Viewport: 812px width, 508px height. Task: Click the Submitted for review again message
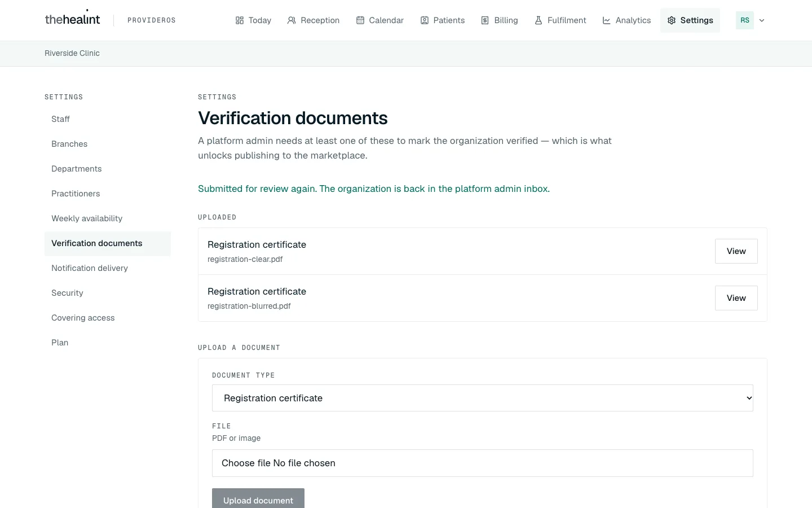pyautogui.click(x=374, y=189)
